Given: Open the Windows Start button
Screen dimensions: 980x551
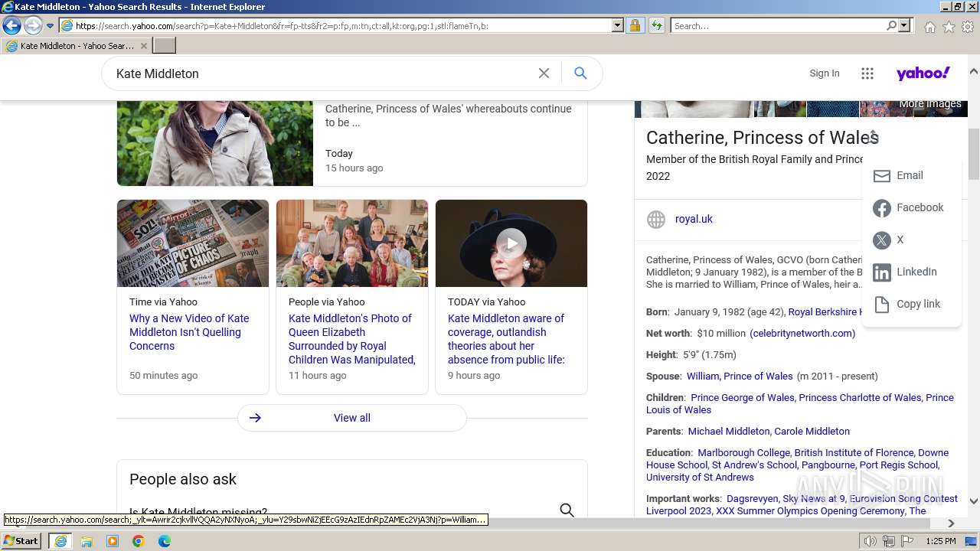Looking at the screenshot, I should [x=21, y=540].
